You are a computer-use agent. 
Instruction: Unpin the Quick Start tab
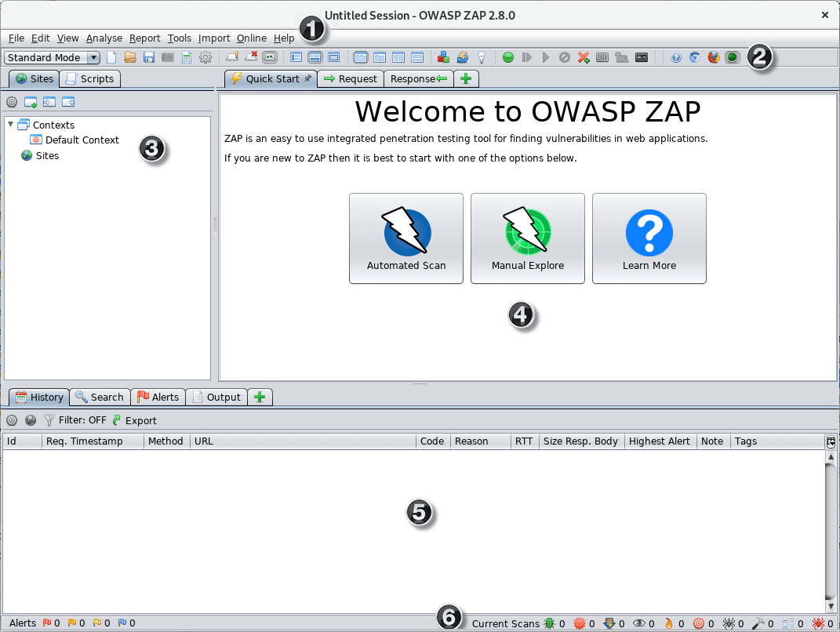(x=309, y=78)
